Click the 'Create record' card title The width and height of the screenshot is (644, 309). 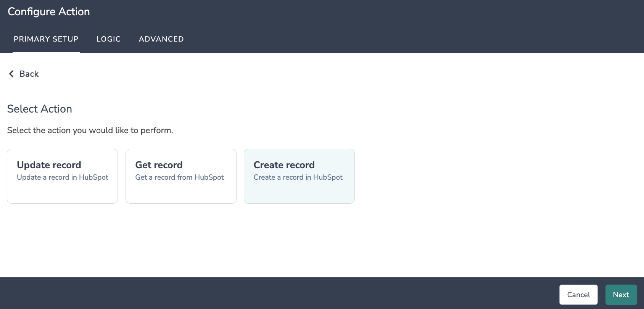tap(284, 165)
